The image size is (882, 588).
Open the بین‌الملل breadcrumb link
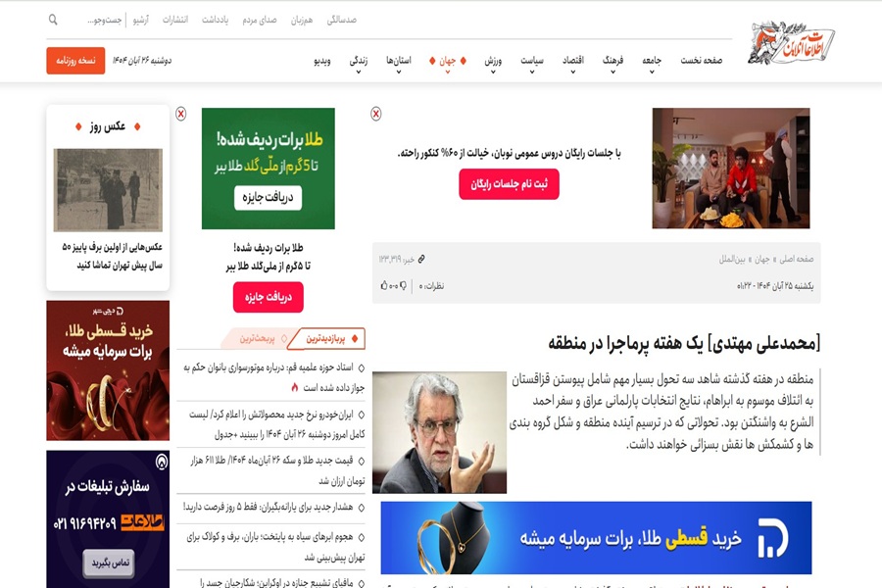click(x=731, y=259)
